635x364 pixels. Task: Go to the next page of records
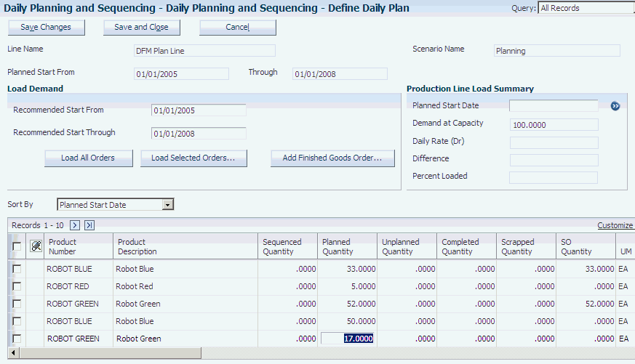tap(74, 225)
